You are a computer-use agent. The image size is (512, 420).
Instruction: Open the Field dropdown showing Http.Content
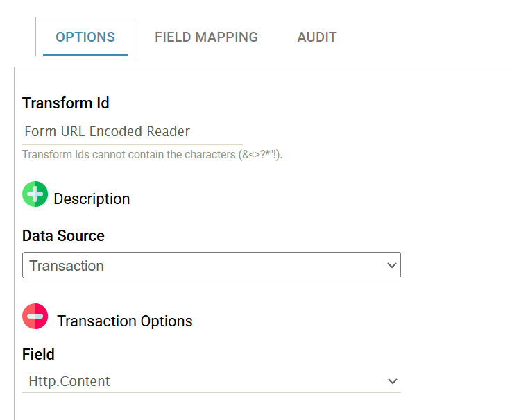pyautogui.click(x=211, y=381)
